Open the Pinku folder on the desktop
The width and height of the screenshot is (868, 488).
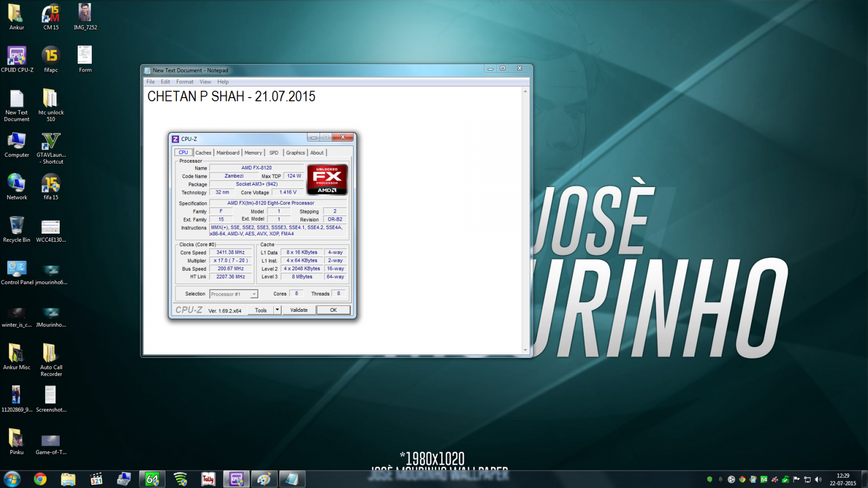click(17, 441)
